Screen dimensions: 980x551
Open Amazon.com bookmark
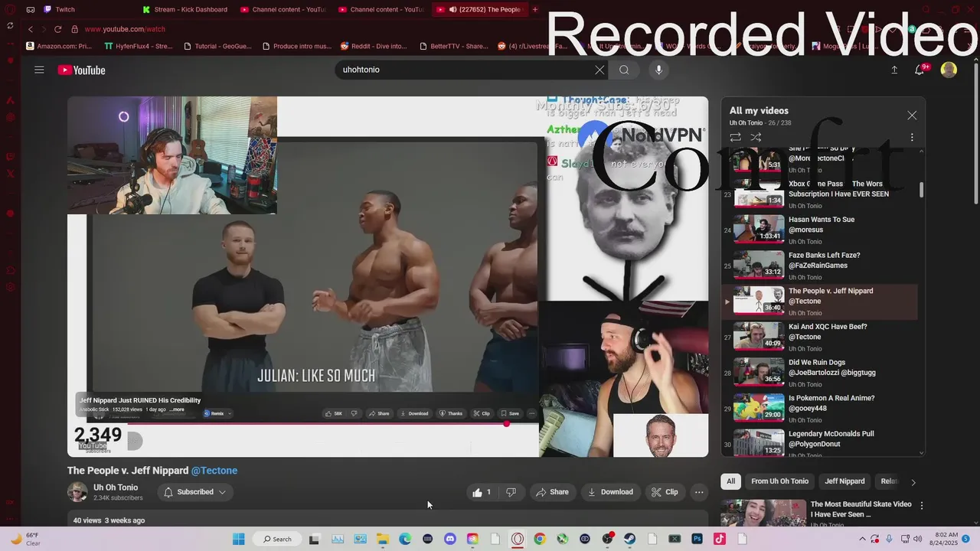tap(59, 46)
